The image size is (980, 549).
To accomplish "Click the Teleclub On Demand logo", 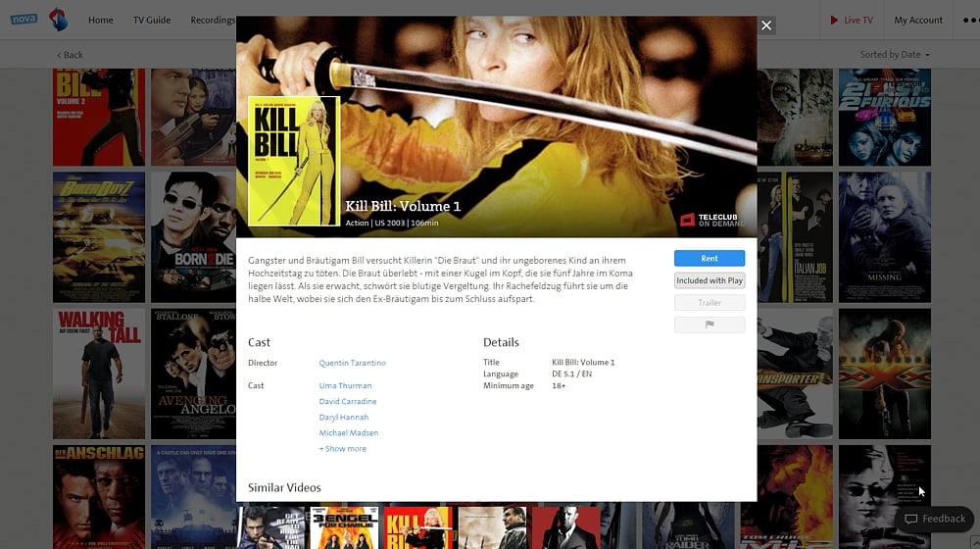I will 712,220.
